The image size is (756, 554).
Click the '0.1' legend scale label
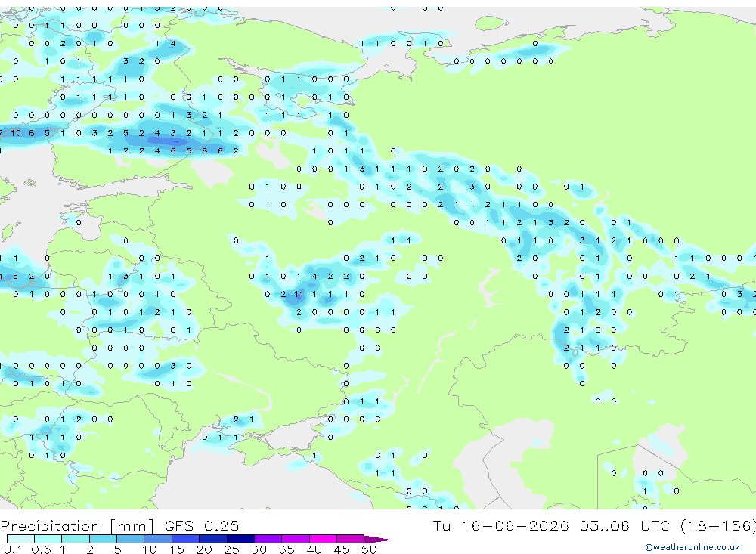click(13, 549)
